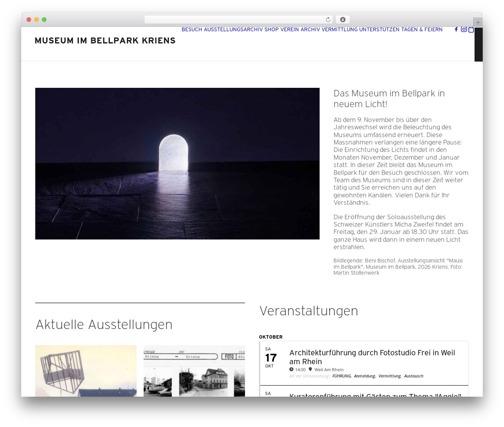Click the Veranstaltungen heading

point(309,311)
